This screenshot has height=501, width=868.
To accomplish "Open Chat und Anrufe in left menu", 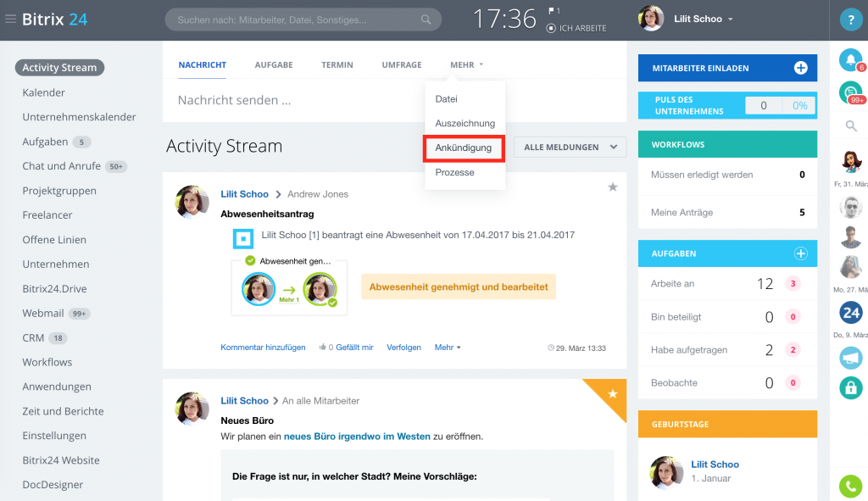I will tap(61, 166).
